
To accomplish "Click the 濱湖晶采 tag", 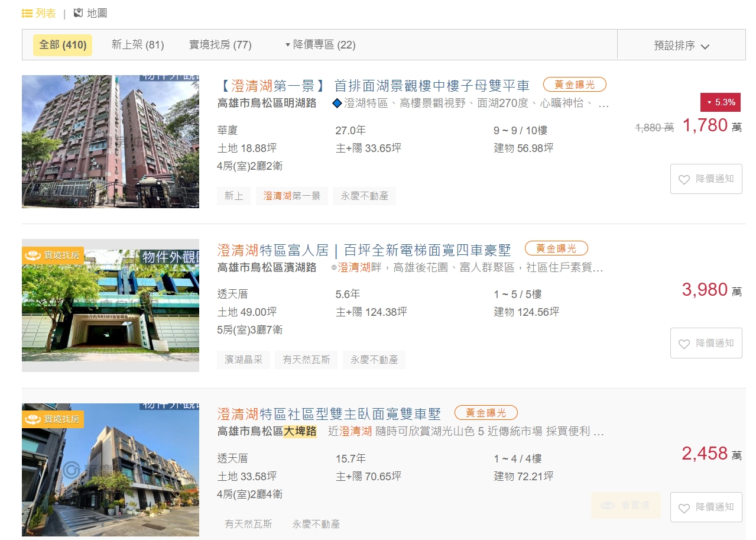I will coord(244,360).
